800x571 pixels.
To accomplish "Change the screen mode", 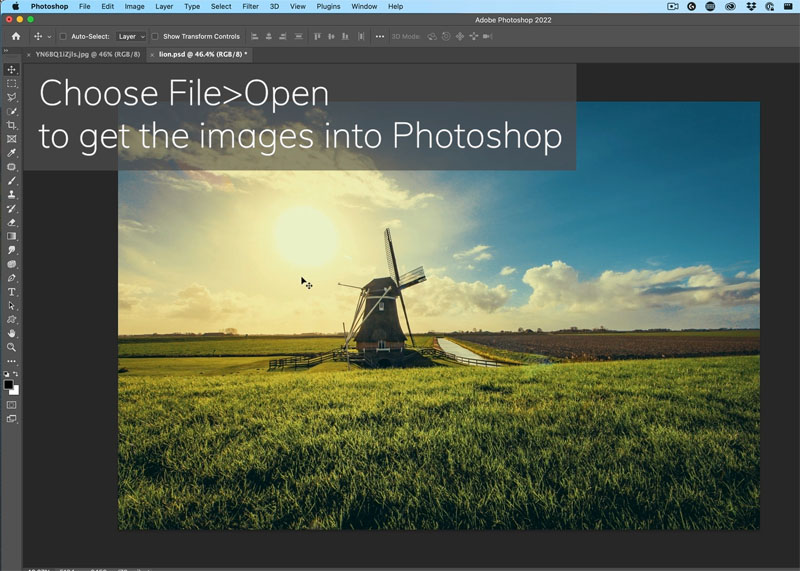I will click(11, 419).
